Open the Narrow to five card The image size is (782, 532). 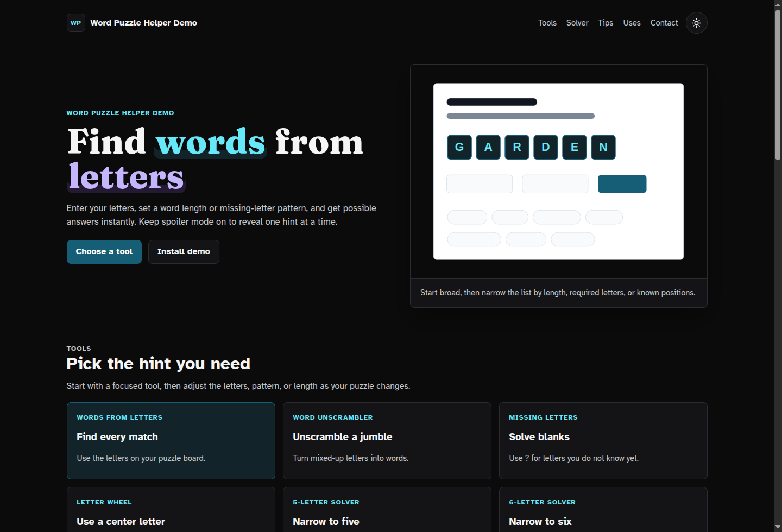click(x=387, y=509)
